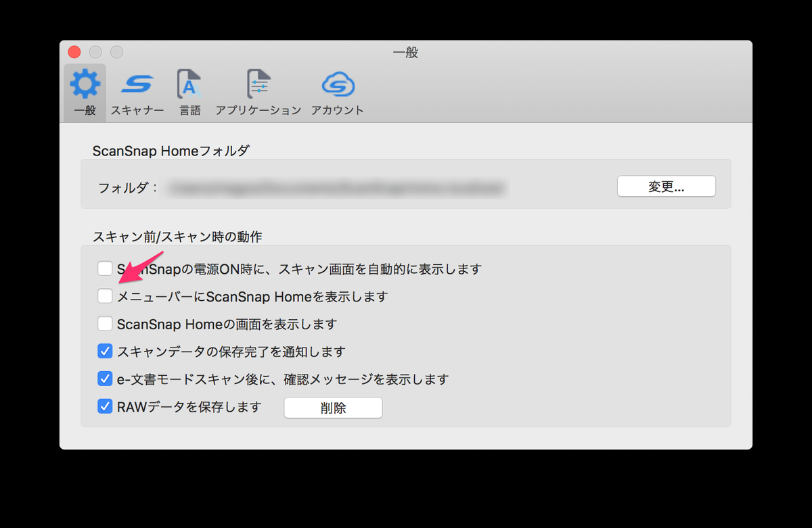Viewport: 812px width, 528px height.
Task: Uncheck the e-文書モード confirmation message option
Action: click(105, 379)
